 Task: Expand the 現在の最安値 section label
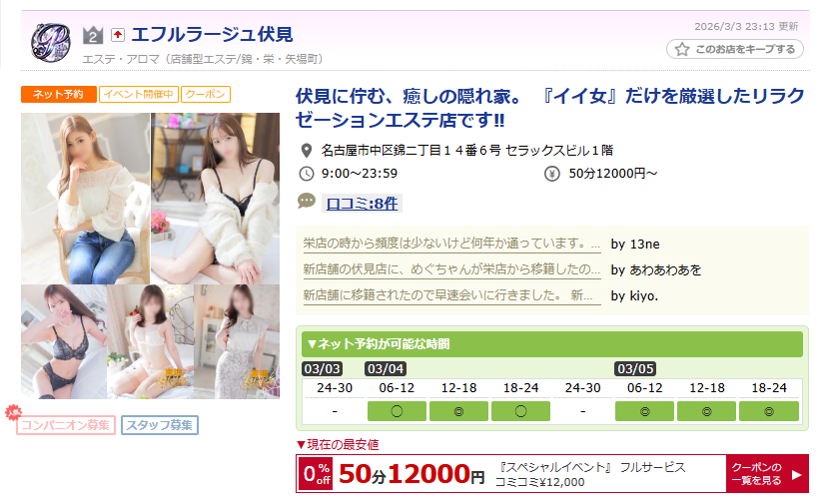point(338,444)
